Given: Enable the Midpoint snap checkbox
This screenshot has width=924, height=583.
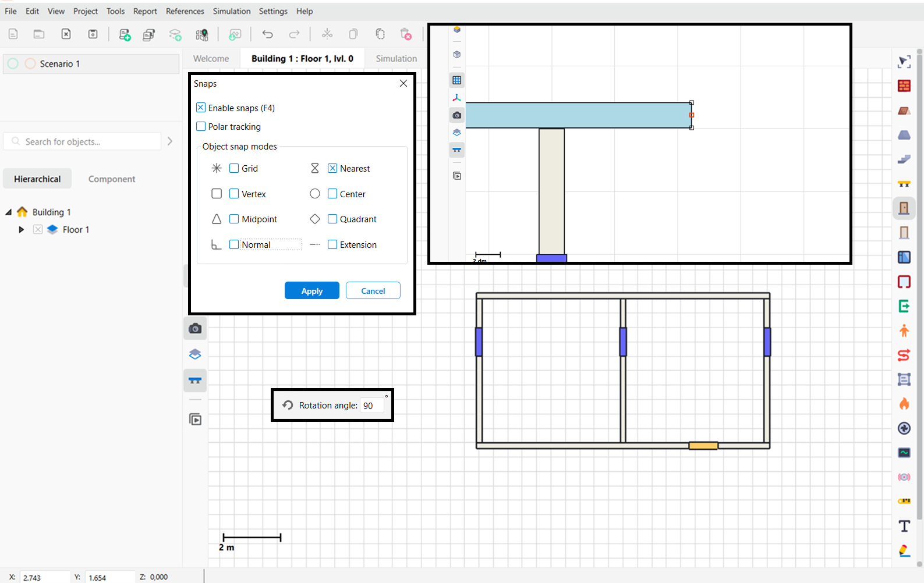Looking at the screenshot, I should click(234, 219).
